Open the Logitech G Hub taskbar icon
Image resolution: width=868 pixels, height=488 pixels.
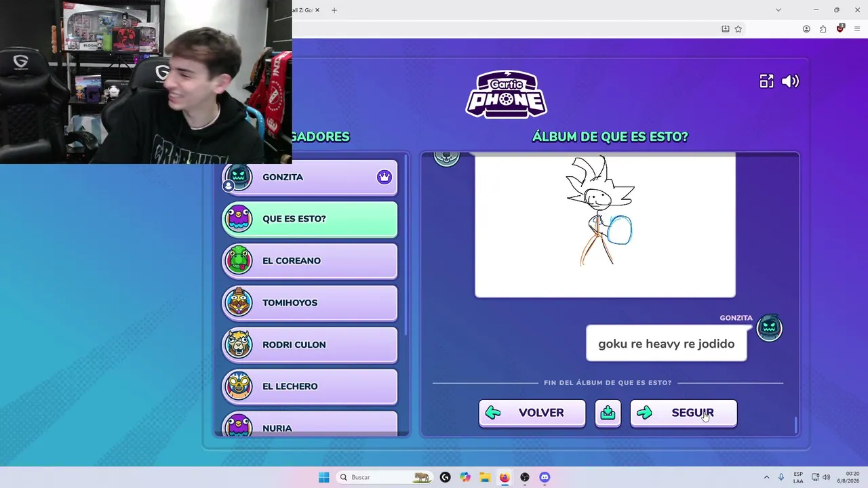click(x=445, y=477)
